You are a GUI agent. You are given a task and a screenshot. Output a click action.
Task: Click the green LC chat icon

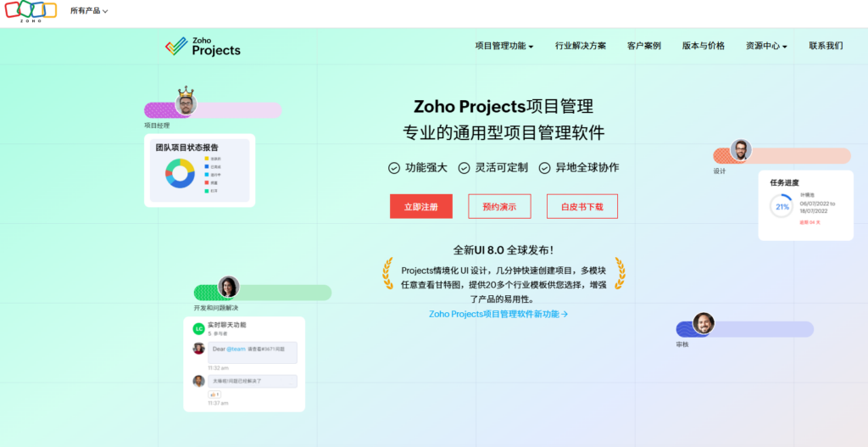pyautogui.click(x=198, y=329)
